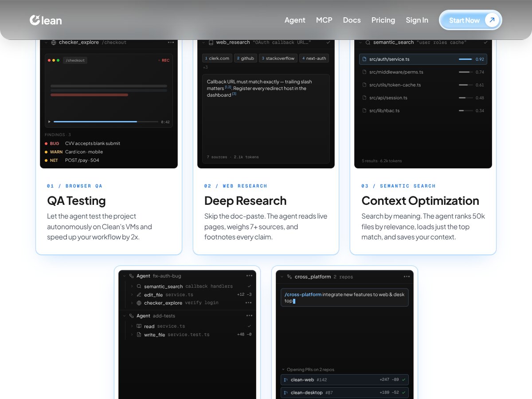
Task: Click the search icon of semantic_search user roles cache
Action: (368, 43)
